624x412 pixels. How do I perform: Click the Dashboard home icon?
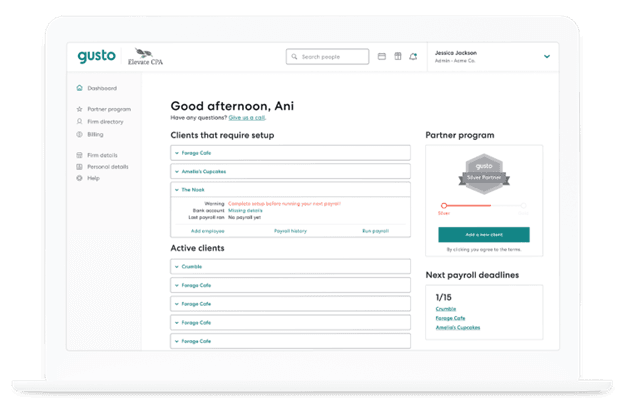click(79, 88)
